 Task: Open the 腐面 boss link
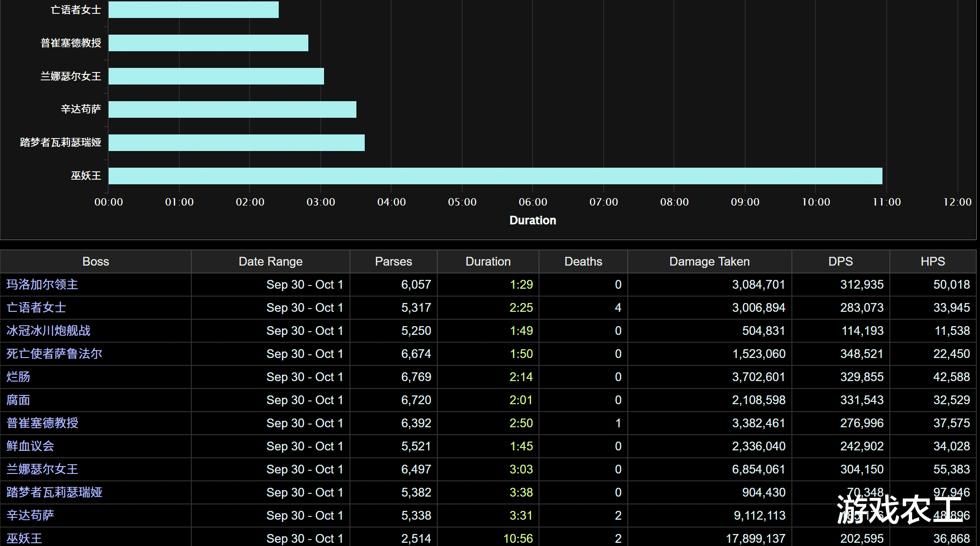pyautogui.click(x=18, y=400)
